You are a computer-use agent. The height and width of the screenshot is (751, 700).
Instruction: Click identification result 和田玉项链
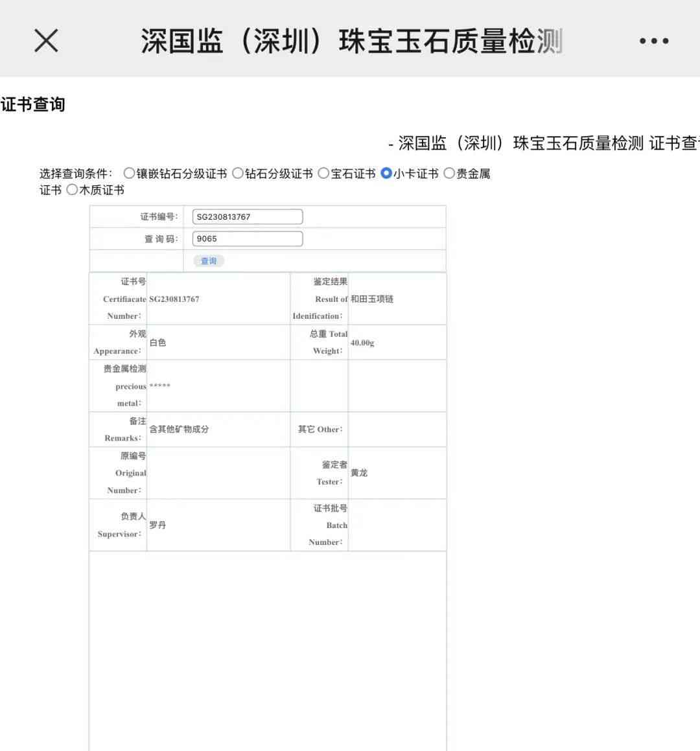point(372,299)
